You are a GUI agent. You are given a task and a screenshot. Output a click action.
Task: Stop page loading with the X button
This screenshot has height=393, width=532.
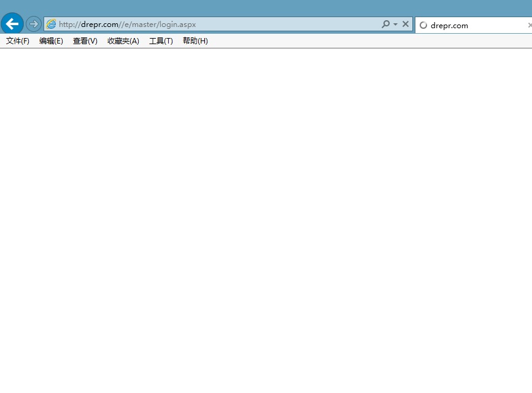pos(406,25)
